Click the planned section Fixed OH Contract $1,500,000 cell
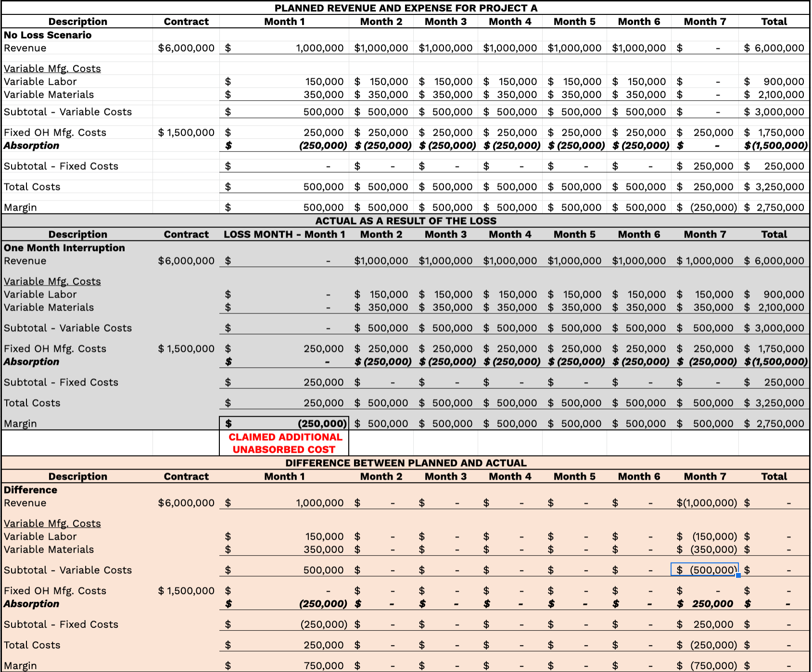 [186, 133]
